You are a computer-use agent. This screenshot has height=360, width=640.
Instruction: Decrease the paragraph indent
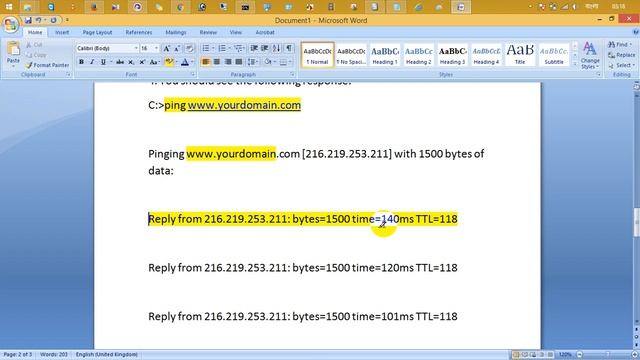[x=254, y=49]
